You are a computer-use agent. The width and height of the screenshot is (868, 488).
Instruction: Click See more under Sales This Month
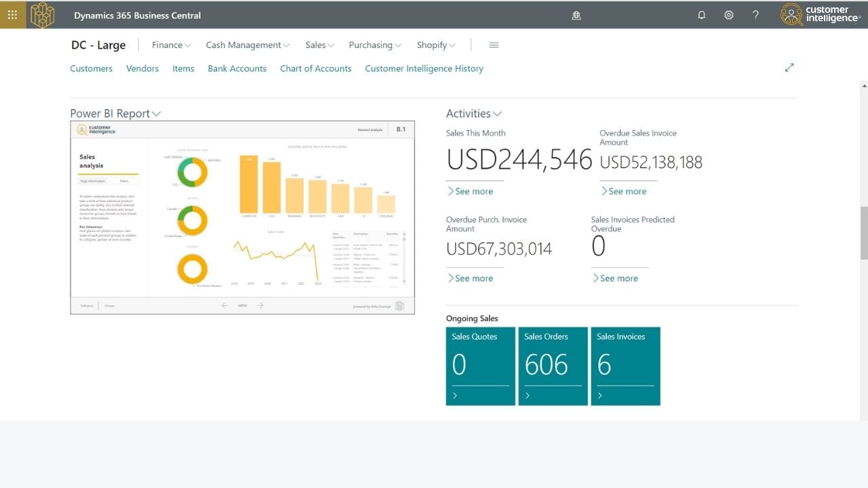470,191
